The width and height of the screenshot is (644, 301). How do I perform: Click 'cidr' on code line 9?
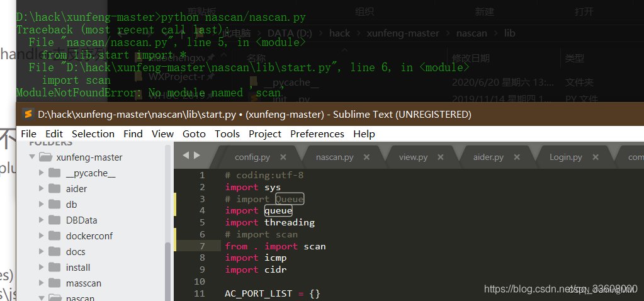point(276,270)
